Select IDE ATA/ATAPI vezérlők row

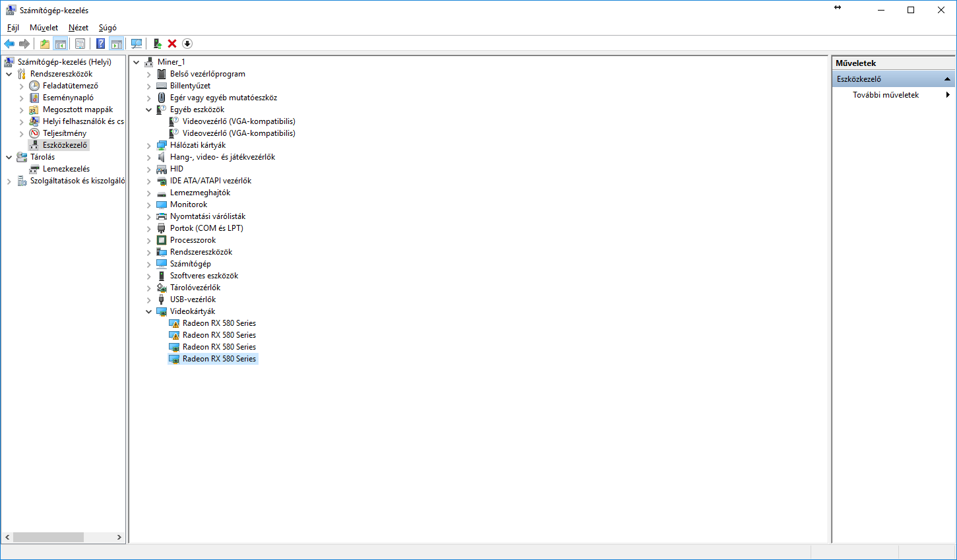click(210, 181)
